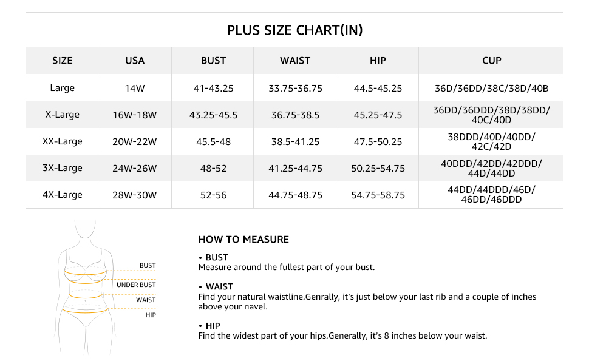This screenshot has height=364, width=589.
Task: Click the UNDER BUST label on diagram
Action: [x=136, y=285]
